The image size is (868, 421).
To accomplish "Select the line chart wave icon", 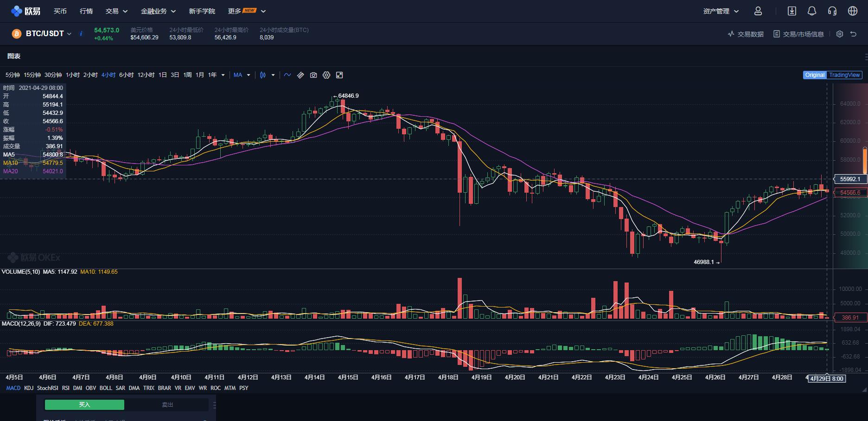I will 287,75.
